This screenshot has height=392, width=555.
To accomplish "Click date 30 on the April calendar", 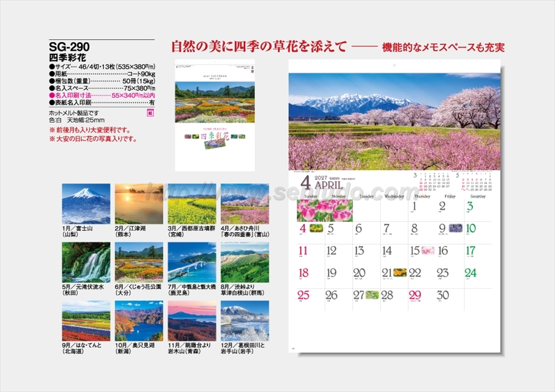I will 443,295.
